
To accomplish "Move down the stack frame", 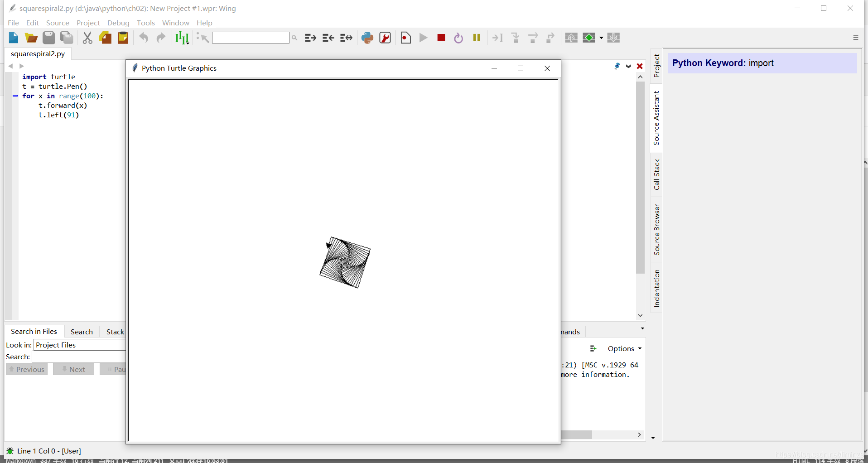I will coord(613,38).
